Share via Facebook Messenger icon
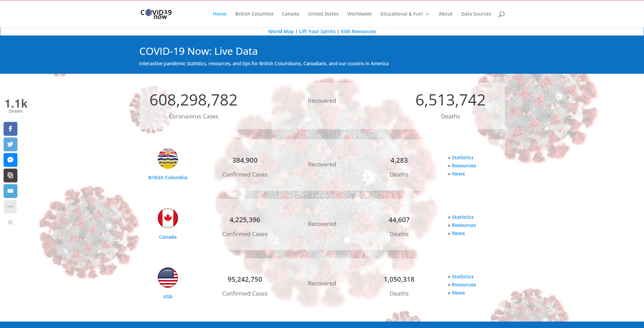Screen dimensions: 644x328 click(10, 160)
